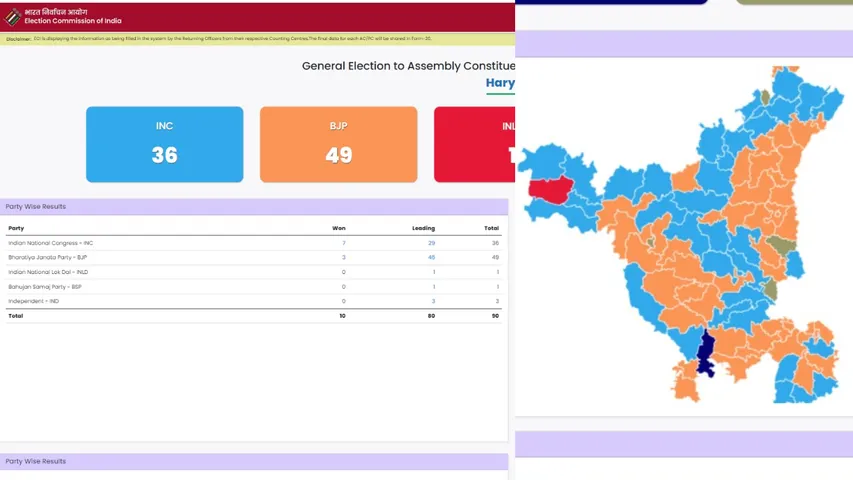Screen dimensions: 853x480
Task: Click the olive constituency on map's east side
Action: (781, 244)
